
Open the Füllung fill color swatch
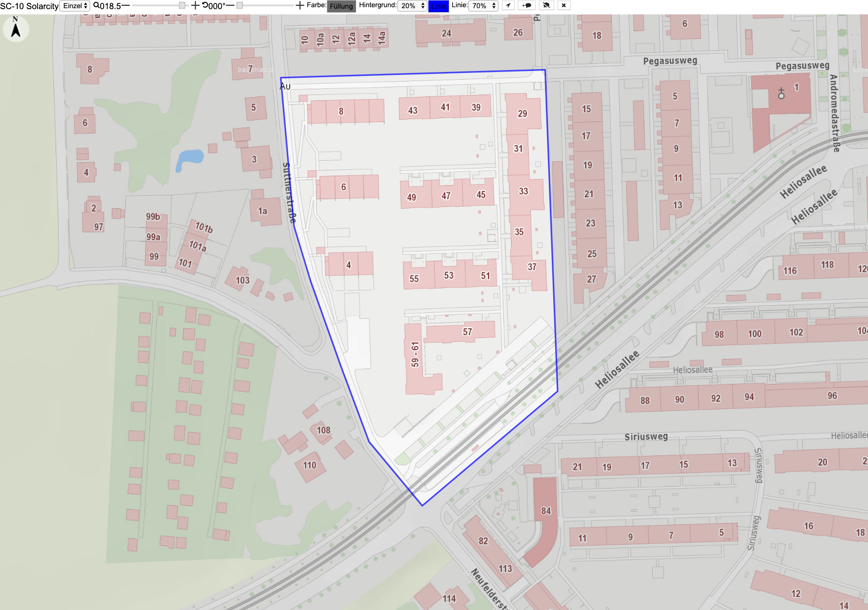tap(341, 6)
